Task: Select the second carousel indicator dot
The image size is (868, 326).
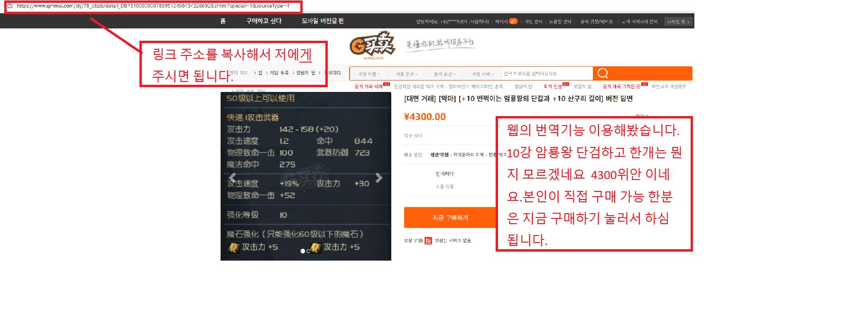Action: [308, 251]
